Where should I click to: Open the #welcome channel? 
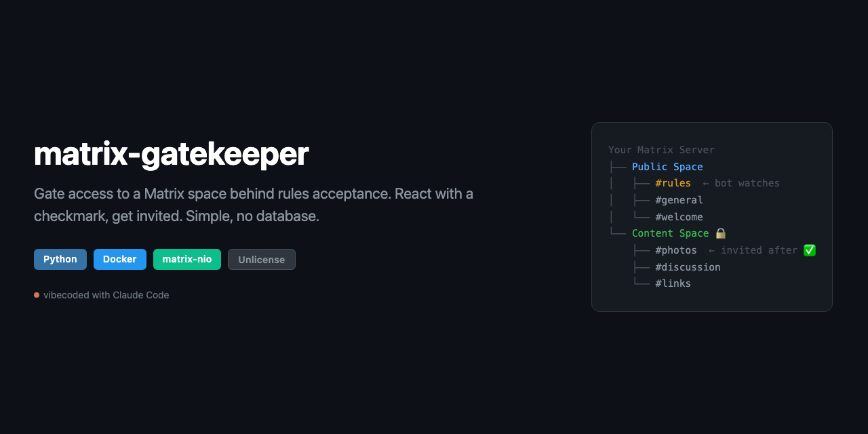tap(679, 217)
